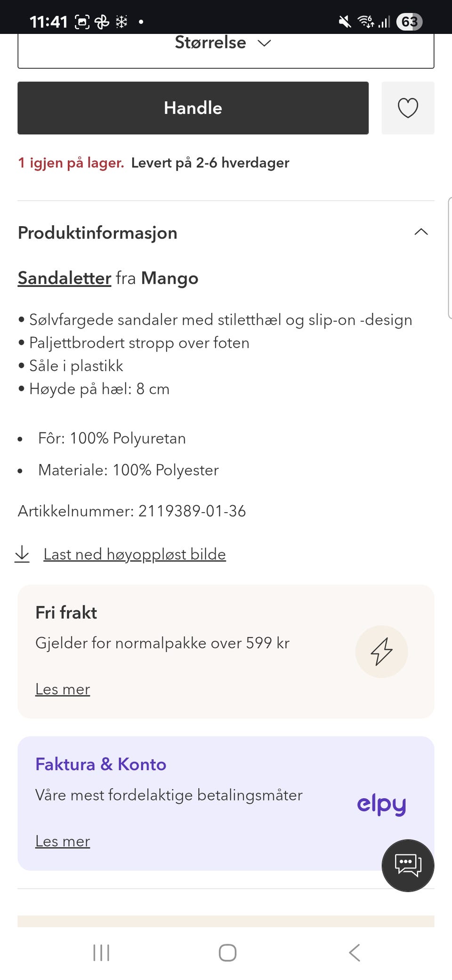Tap the elpy logo
The width and height of the screenshot is (452, 980).
coord(381,804)
